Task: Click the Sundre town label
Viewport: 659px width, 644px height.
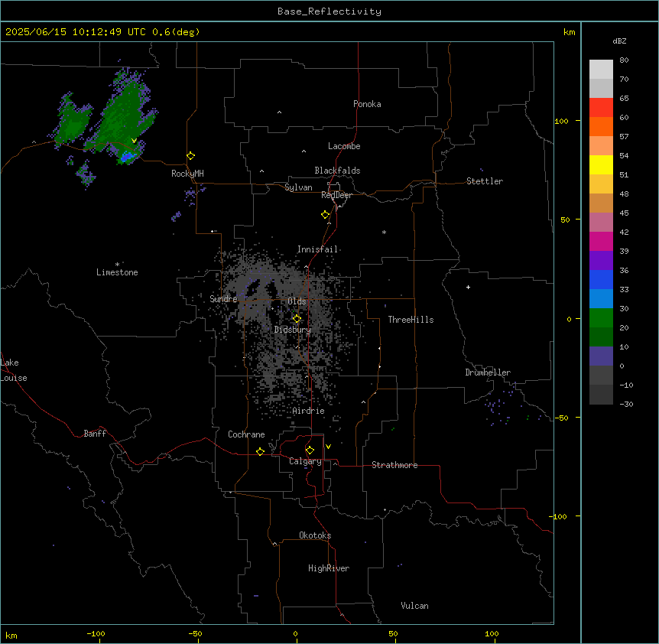Action: coord(223,299)
